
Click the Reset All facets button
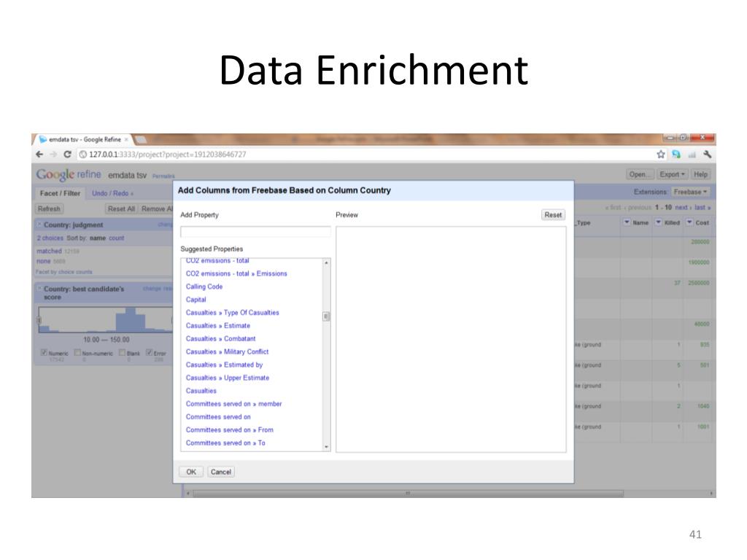click(121, 209)
